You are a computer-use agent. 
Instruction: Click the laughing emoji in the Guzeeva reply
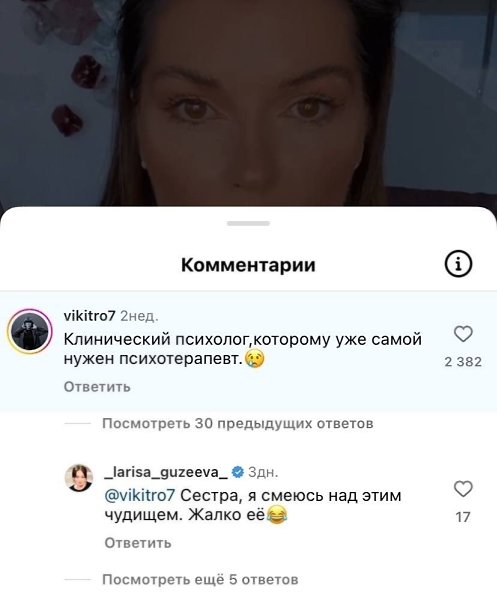click(277, 515)
